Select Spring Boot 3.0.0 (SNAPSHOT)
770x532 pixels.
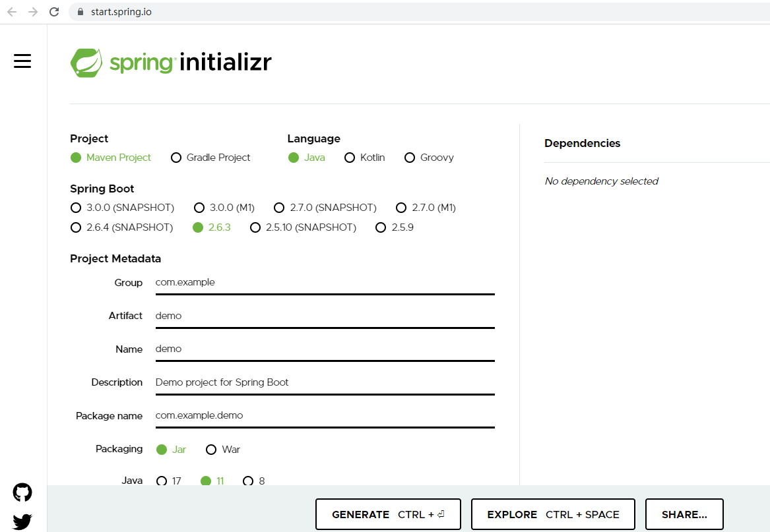coord(122,208)
